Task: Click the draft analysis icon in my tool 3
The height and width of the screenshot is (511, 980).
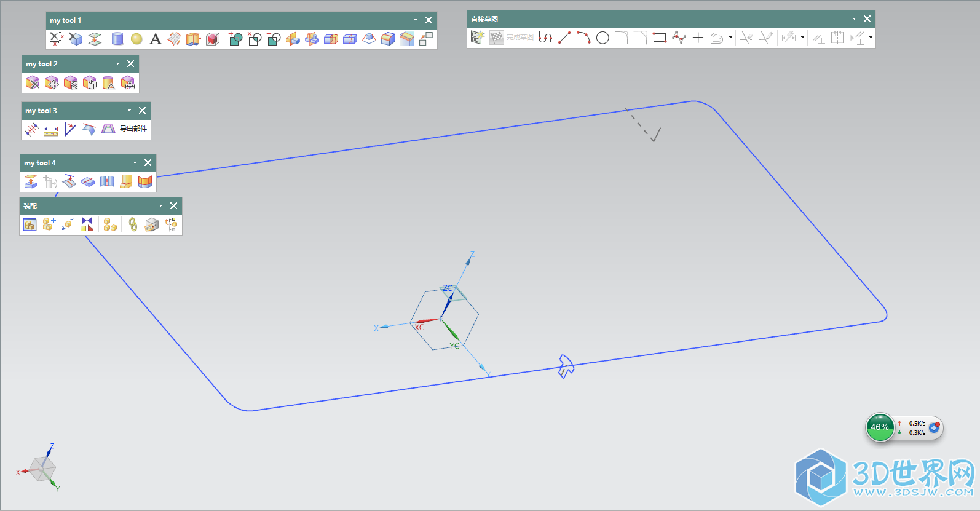Action: click(108, 129)
